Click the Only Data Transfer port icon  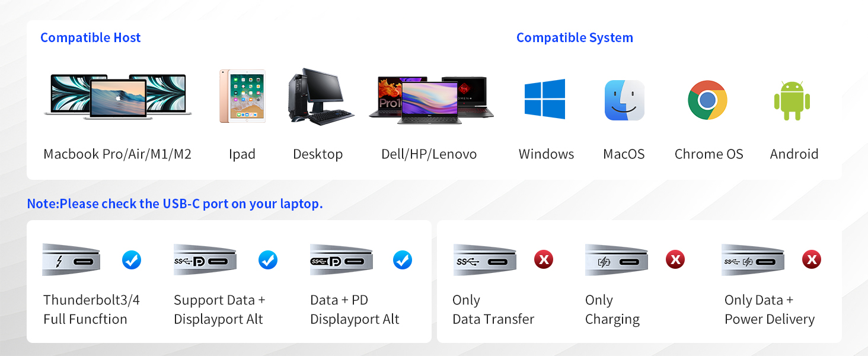(x=485, y=260)
